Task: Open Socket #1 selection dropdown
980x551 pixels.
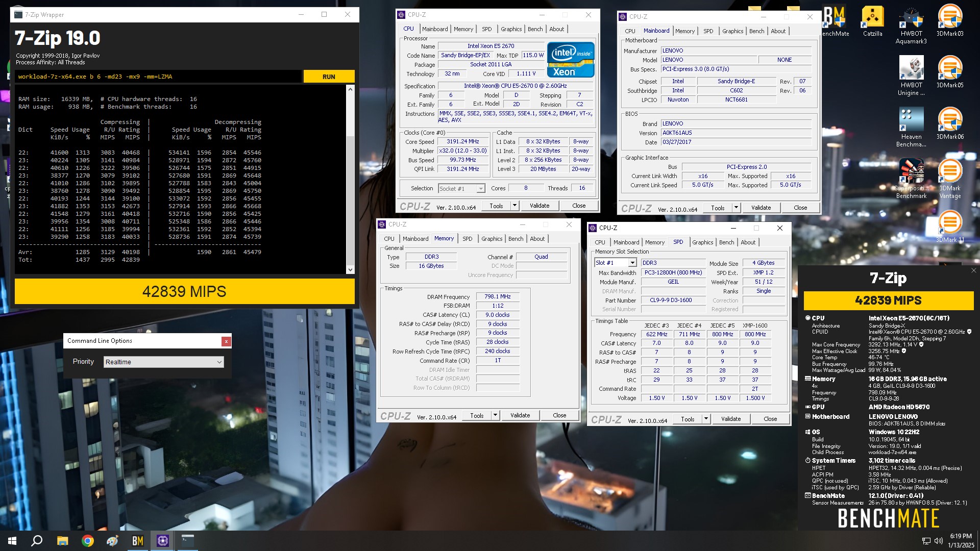Action: pyautogui.click(x=461, y=189)
